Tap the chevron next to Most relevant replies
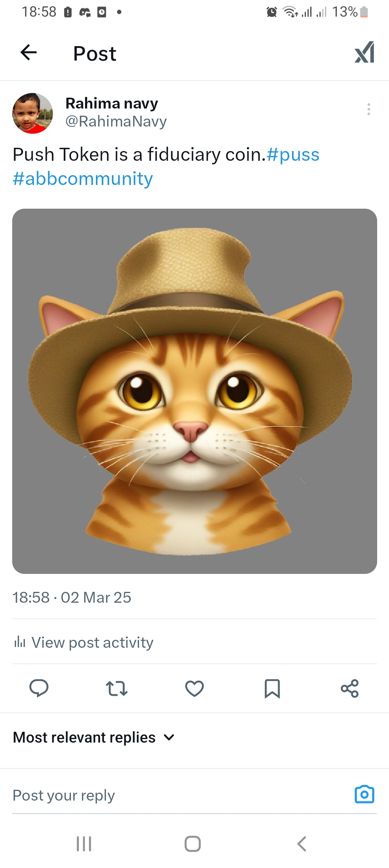The image size is (389, 868). coord(169,738)
